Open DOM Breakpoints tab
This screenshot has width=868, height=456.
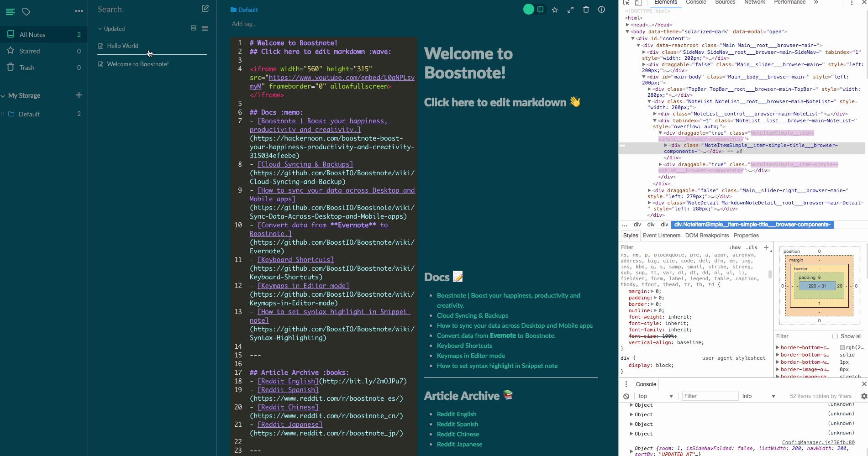click(707, 236)
